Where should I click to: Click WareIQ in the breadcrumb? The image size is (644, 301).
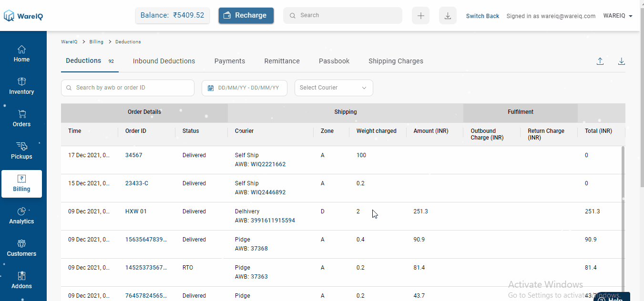69,42
